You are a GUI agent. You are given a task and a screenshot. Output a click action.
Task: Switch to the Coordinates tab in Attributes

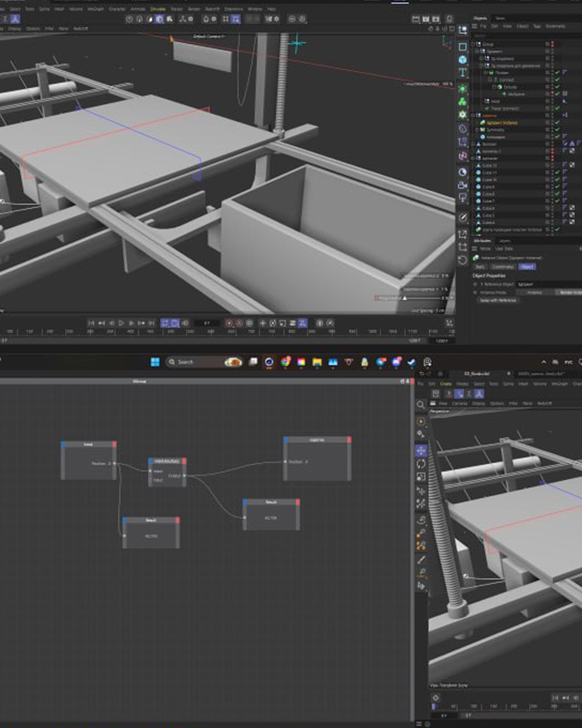(x=502, y=267)
